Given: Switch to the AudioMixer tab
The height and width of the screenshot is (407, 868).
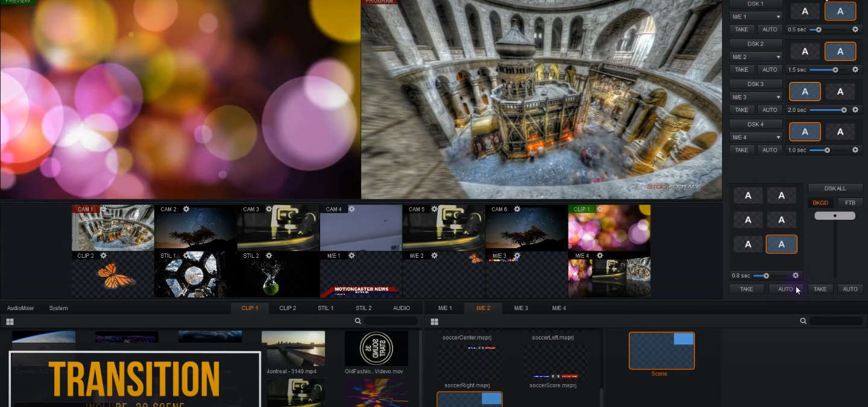Looking at the screenshot, I should (20, 308).
